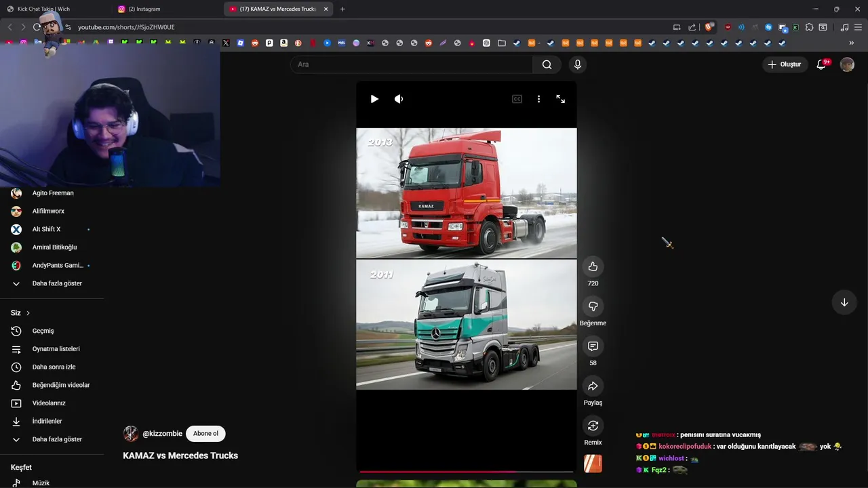
Task: Open the browser hamburger main menu
Action: 858,27
